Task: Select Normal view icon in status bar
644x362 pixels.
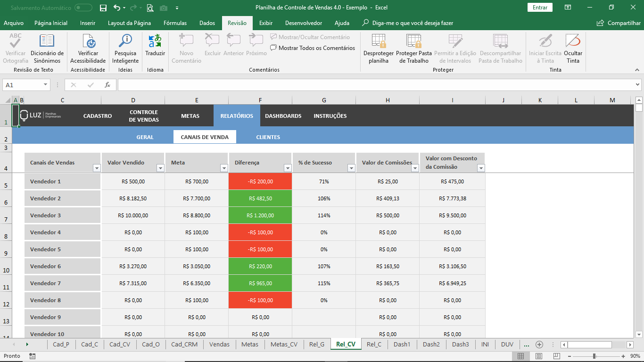Action: [521, 356]
